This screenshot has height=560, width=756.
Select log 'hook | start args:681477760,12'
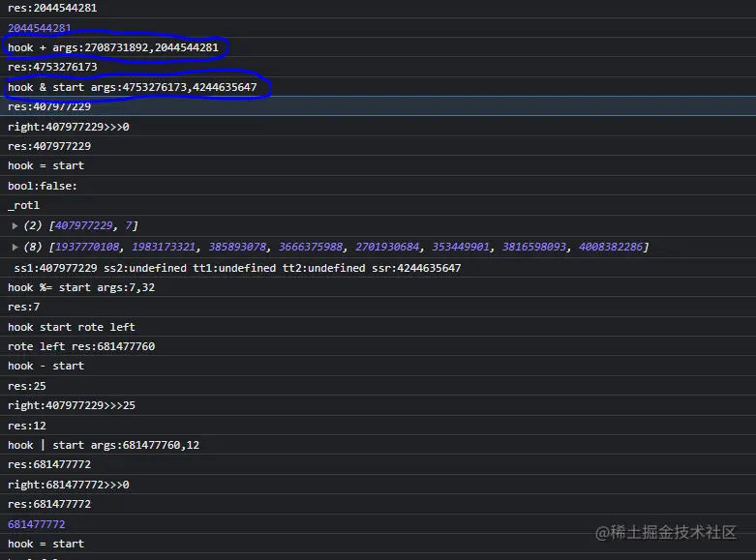pyautogui.click(x=104, y=445)
